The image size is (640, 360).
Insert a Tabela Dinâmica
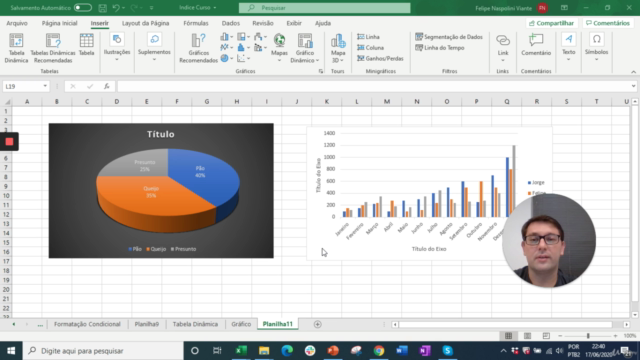16,48
